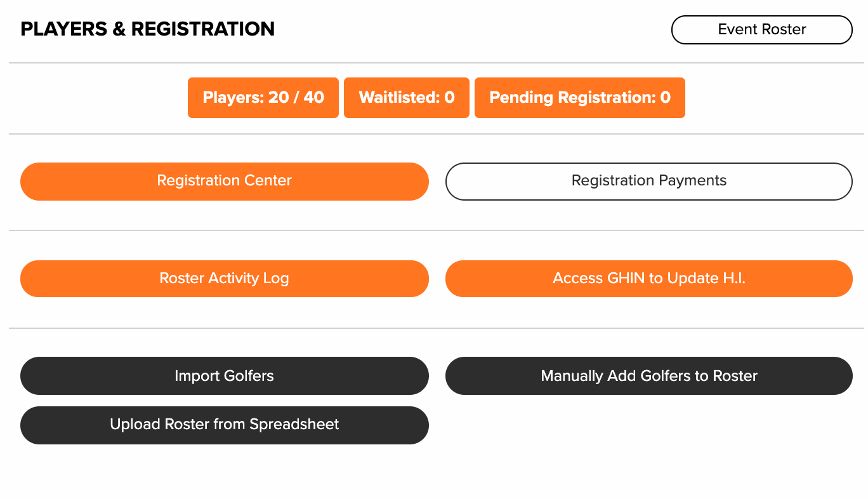The height and width of the screenshot is (499, 868).
Task: Click the PLAYERS & REGISTRATION heading
Action: [148, 29]
